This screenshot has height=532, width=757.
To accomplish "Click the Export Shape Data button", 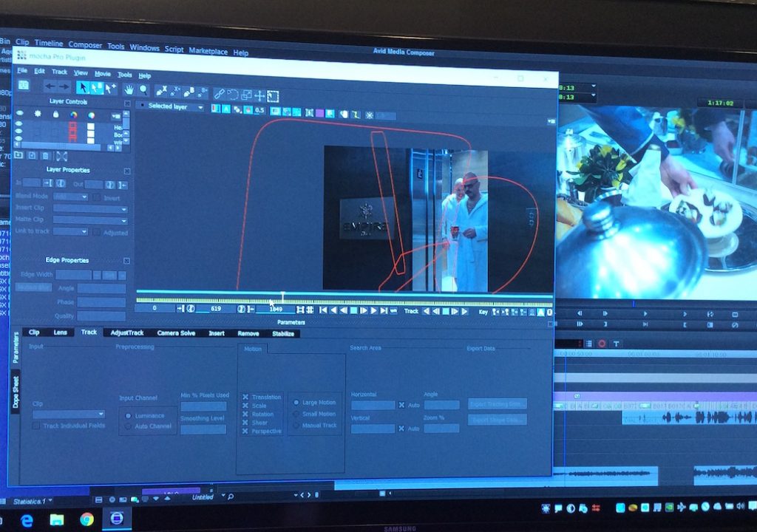I will (498, 420).
